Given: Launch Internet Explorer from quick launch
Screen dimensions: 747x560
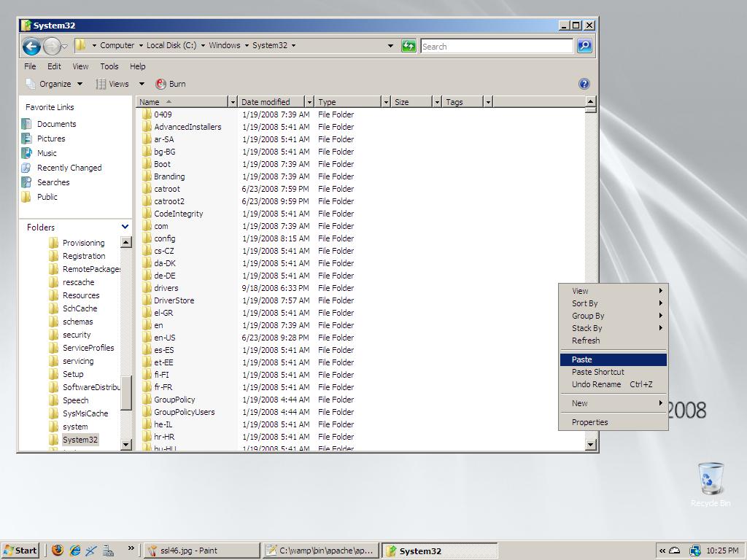Looking at the screenshot, I should click(74, 551).
